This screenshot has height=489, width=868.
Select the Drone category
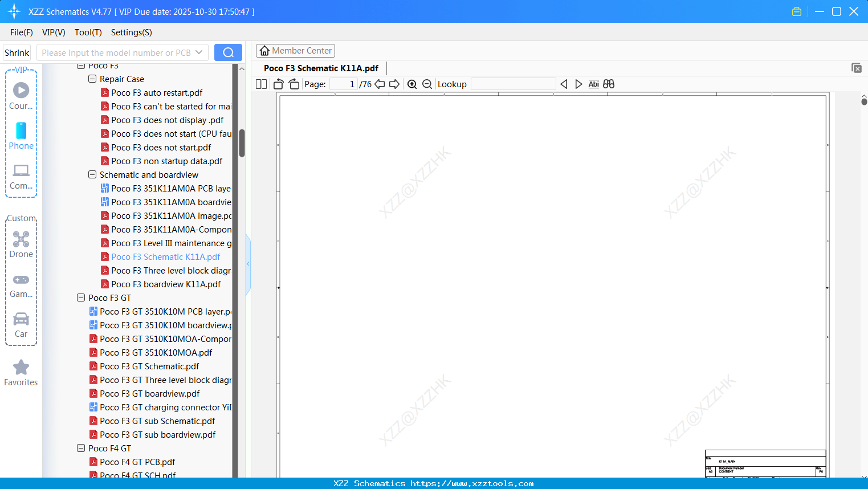pos(21,244)
